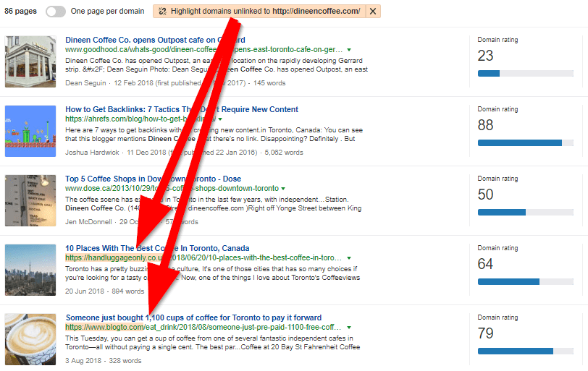The height and width of the screenshot is (371, 588).
Task: Click the latte art thumbnail of blogto article
Action: tap(30, 340)
